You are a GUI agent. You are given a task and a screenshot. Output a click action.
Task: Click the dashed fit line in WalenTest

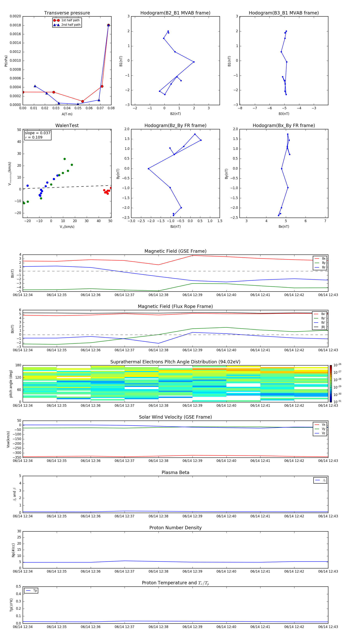(x=67, y=187)
